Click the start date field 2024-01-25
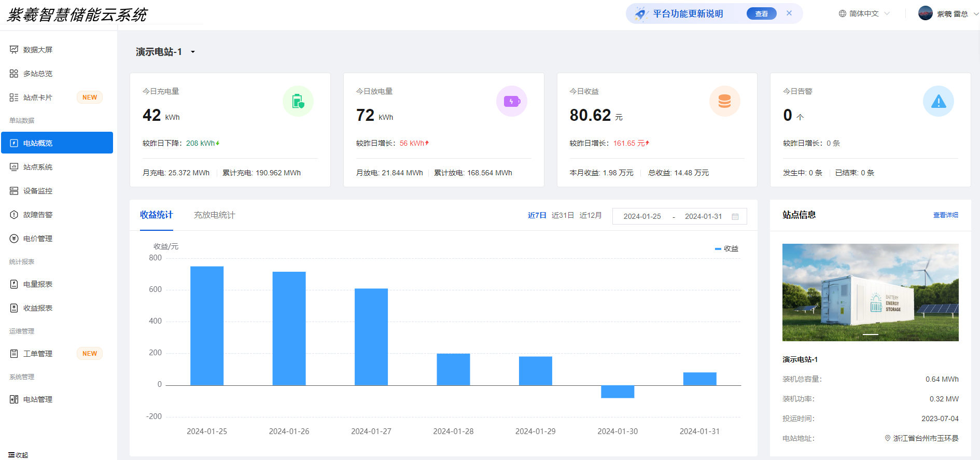 pos(642,216)
